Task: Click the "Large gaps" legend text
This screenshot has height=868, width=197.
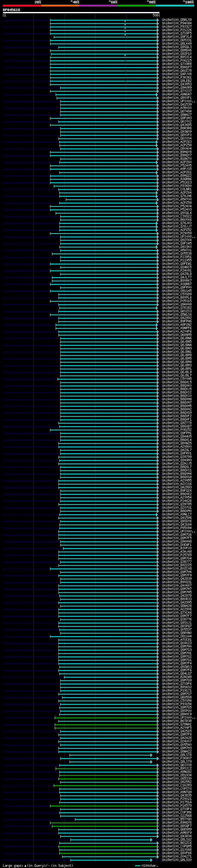Action: click(13, 865)
